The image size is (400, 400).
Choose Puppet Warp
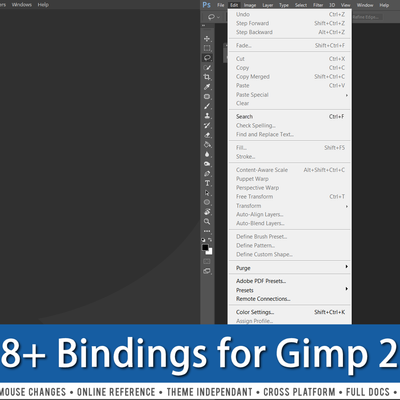coord(289,179)
